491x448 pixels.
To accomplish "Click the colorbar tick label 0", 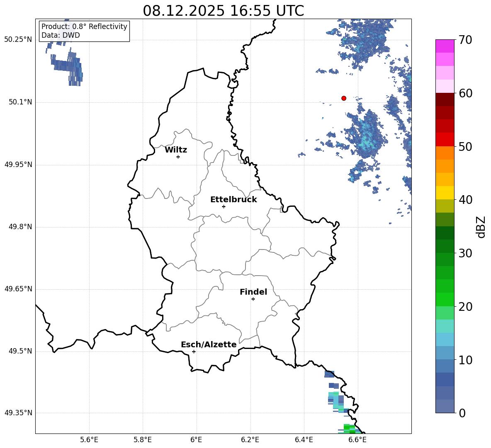I will [462, 413].
